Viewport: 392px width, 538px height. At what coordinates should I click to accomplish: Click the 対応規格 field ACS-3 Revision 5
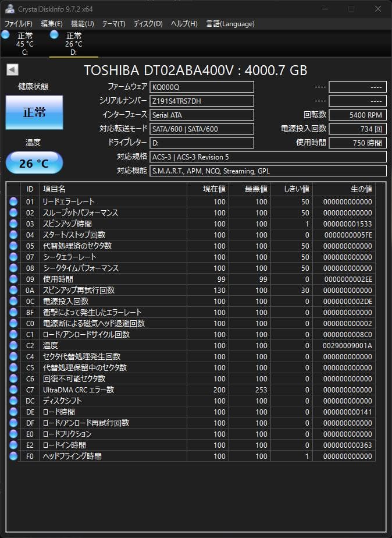[268, 157]
